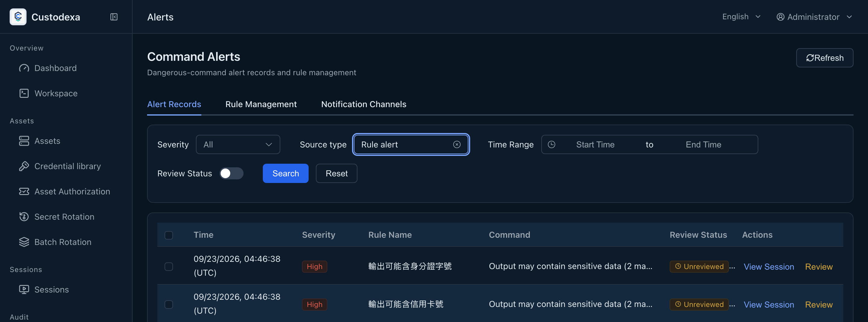Expand the Administrator account menu
Image resolution: width=868 pixels, height=322 pixels.
click(814, 17)
